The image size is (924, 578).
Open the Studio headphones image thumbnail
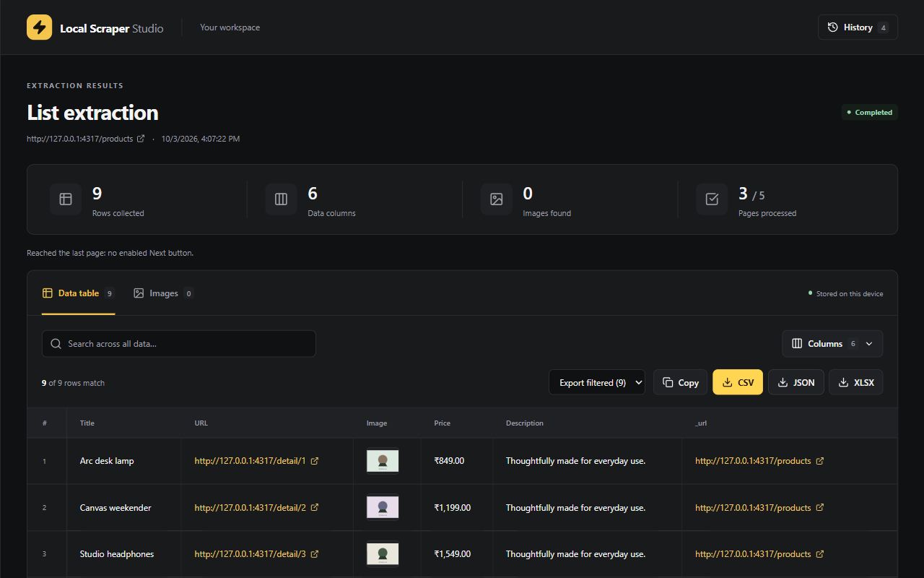[383, 554]
